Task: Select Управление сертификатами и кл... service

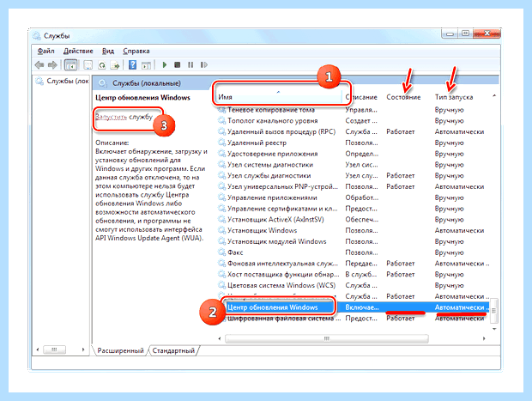Action: click(282, 209)
